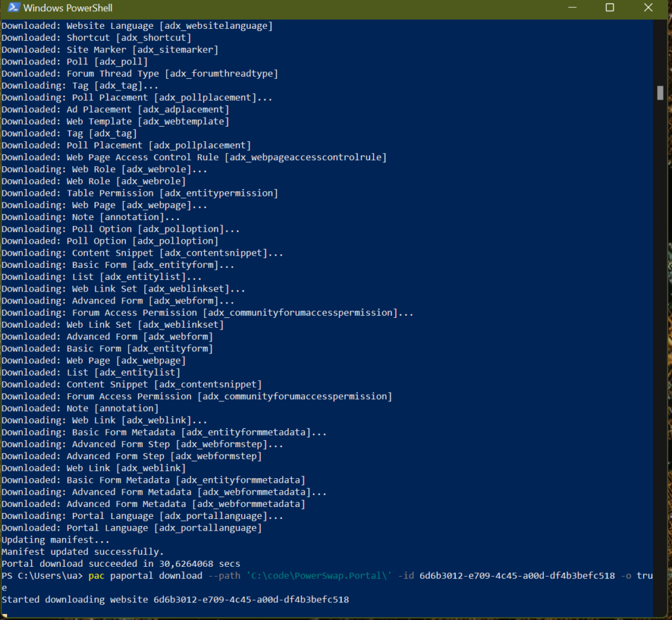Click 'Portal download succeeded in 30,6264068 secs'
Screen dimensions: 672x620
click(121, 564)
